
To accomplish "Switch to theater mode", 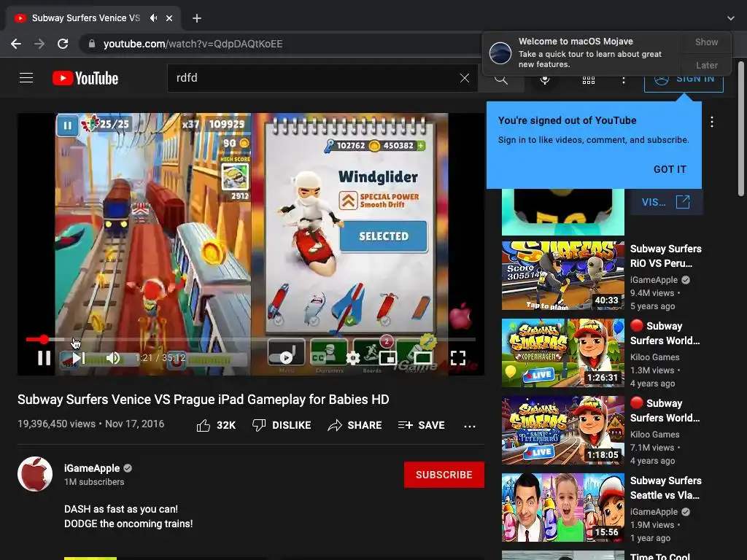I will click(422, 357).
